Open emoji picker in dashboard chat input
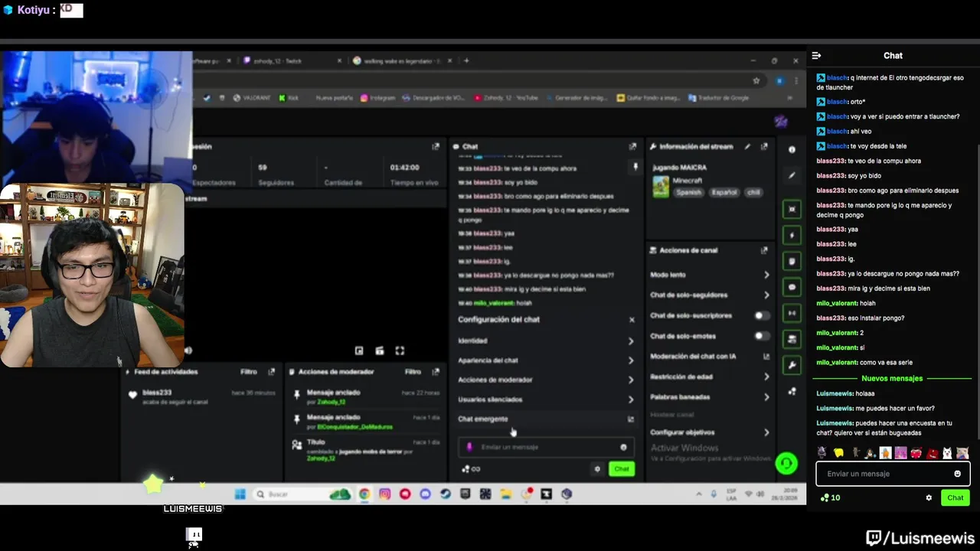 point(623,447)
